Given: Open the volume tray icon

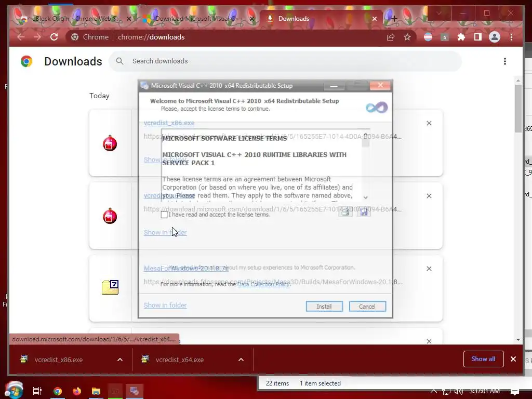Looking at the screenshot, I should (x=458, y=391).
